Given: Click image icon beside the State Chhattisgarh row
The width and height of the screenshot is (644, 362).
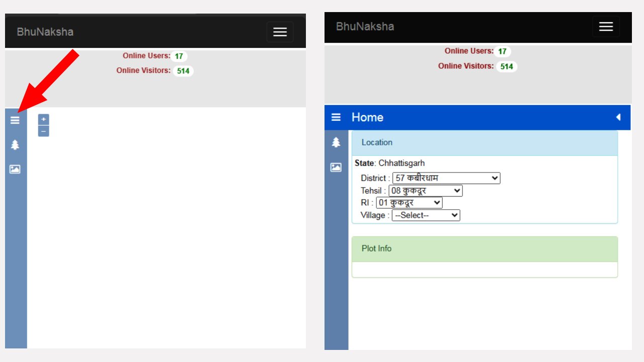Looking at the screenshot, I should (336, 167).
